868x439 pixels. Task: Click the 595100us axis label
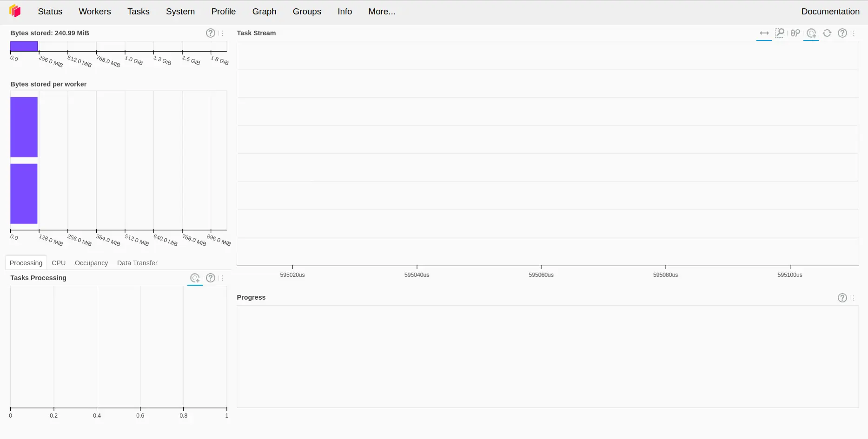point(790,275)
